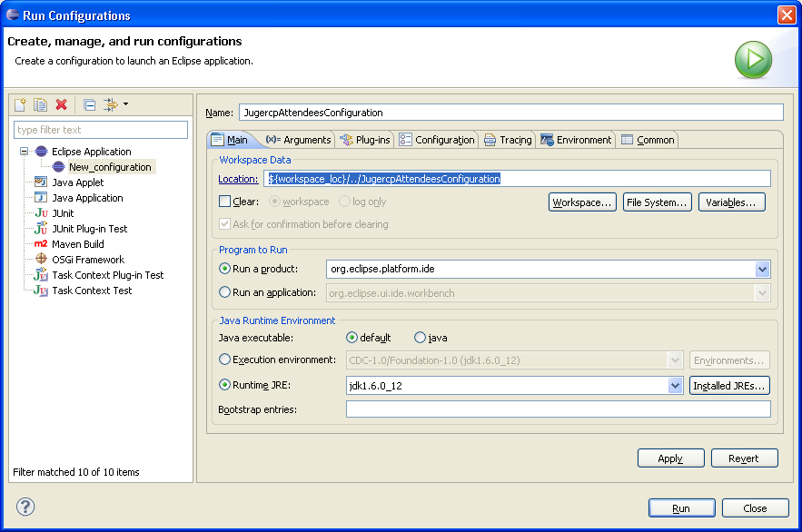Screen dimensions: 802x532
Task: Click the Duplicate configuration icon
Action: click(40, 105)
